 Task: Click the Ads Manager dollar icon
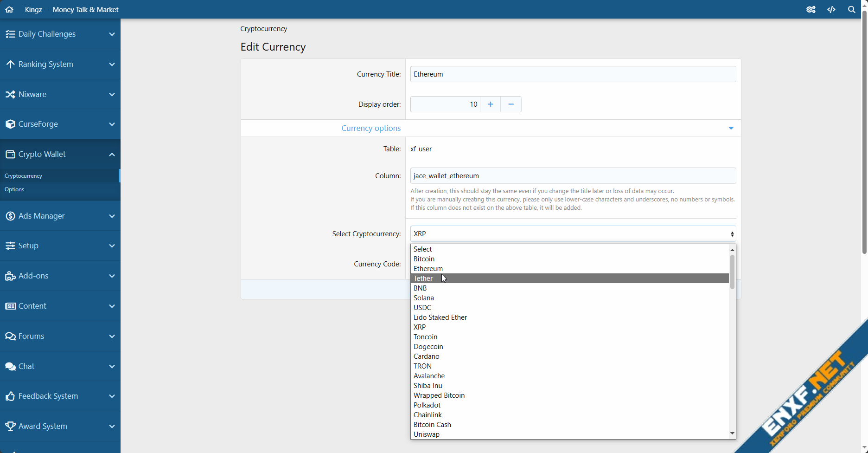pyautogui.click(x=10, y=216)
